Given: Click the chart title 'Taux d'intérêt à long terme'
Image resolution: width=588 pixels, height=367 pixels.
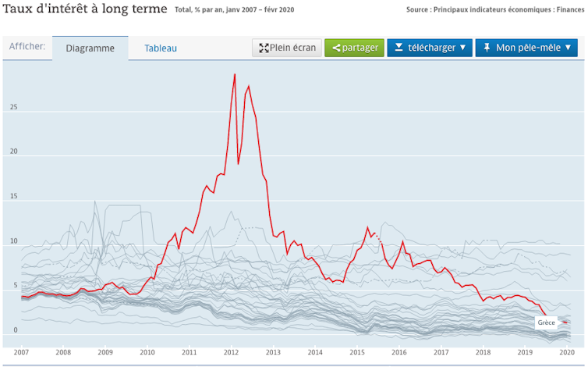Looking at the screenshot, I should 86,9.
